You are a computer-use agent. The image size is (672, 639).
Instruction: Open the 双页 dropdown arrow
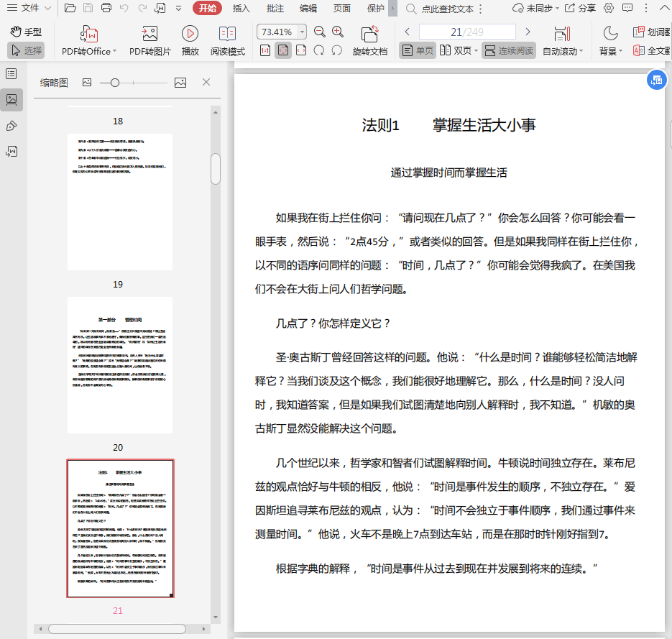point(476,51)
